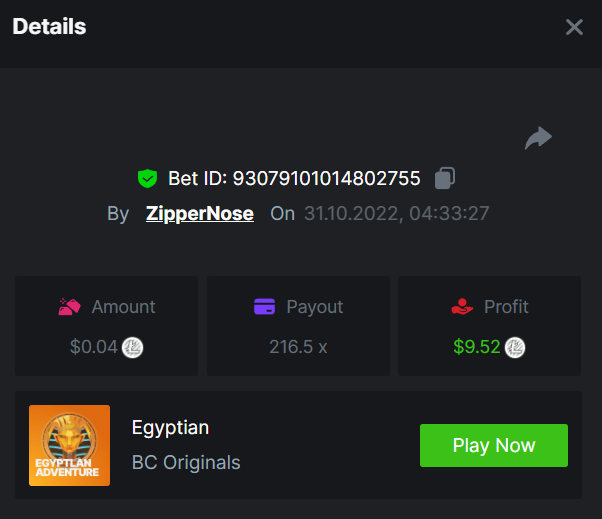Click the Bet ID number 93079101014802755
602x519 pixels.
point(326,179)
